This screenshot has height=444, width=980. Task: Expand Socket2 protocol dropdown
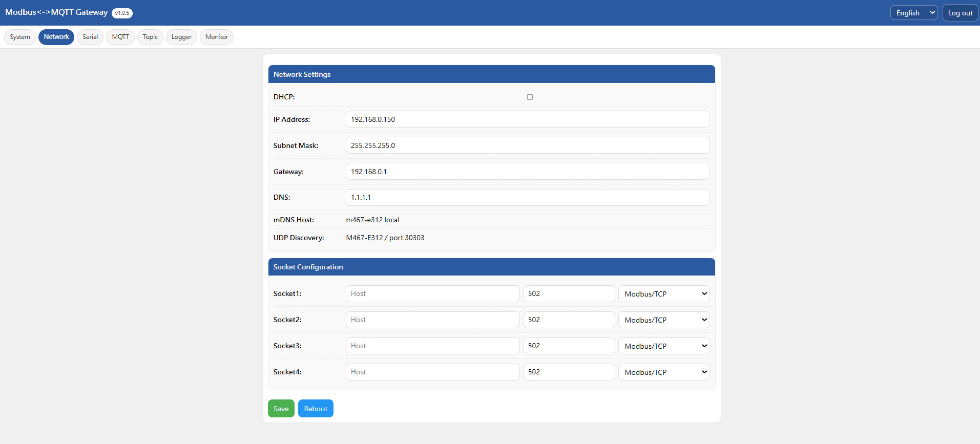tap(664, 320)
